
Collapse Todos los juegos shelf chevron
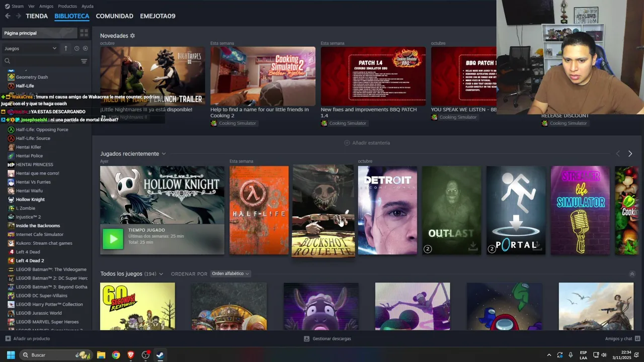pos(632,274)
